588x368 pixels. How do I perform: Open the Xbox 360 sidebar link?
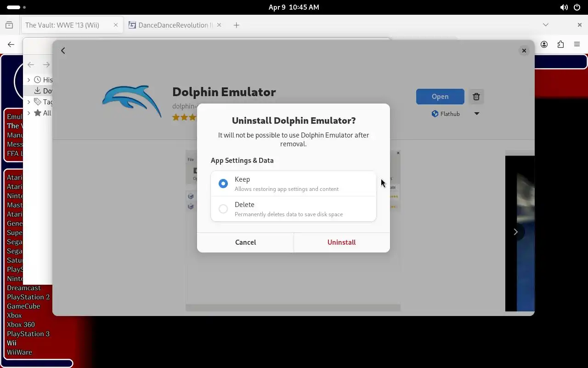click(x=21, y=325)
